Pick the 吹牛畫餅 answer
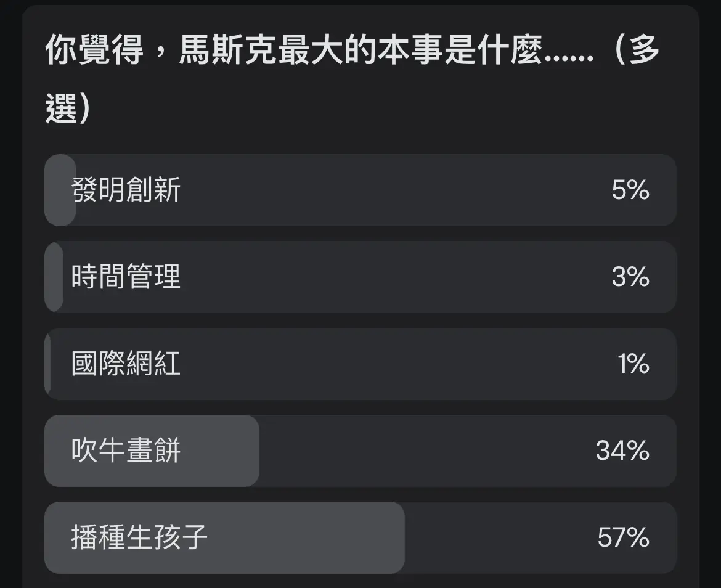721x588 pixels. [360, 451]
